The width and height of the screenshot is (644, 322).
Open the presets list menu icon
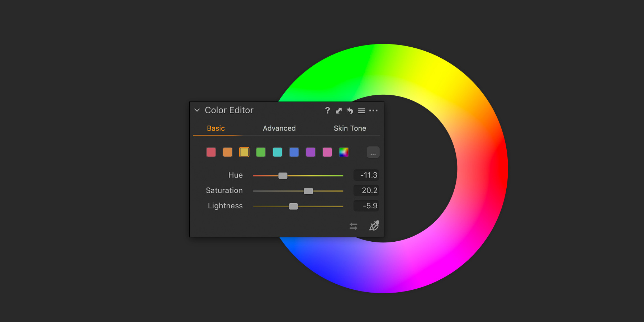click(362, 111)
